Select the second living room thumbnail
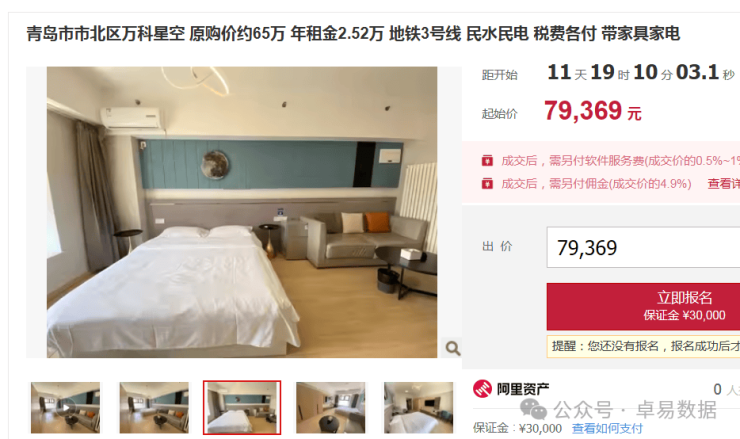740x439 pixels. click(x=154, y=408)
